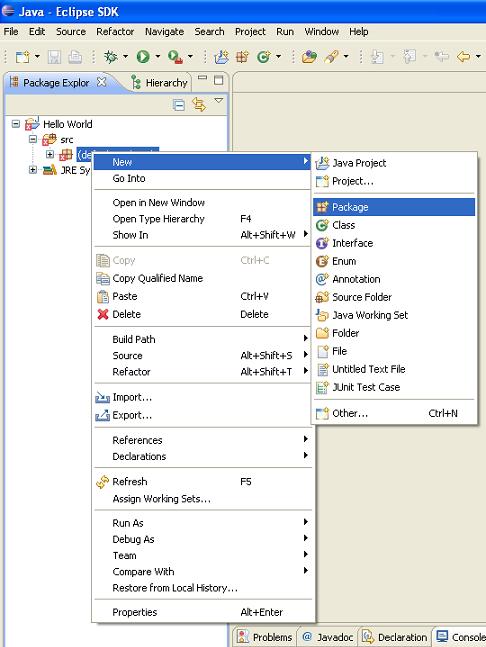Click New Java Package toolbar icon

(x=243, y=57)
